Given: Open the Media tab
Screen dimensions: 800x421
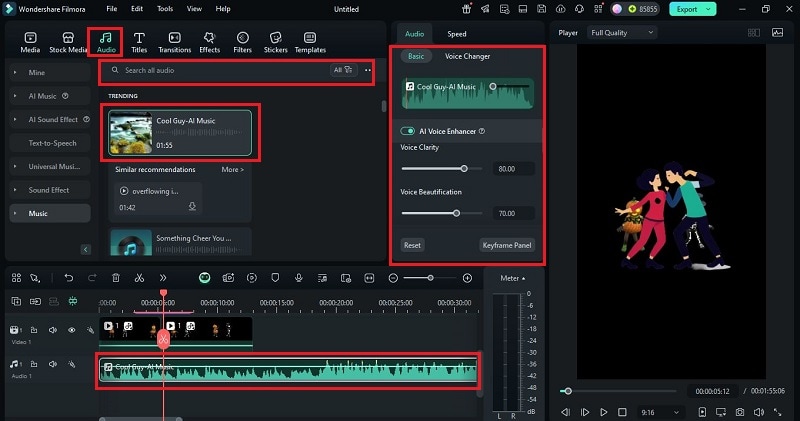Looking at the screenshot, I should 30,42.
